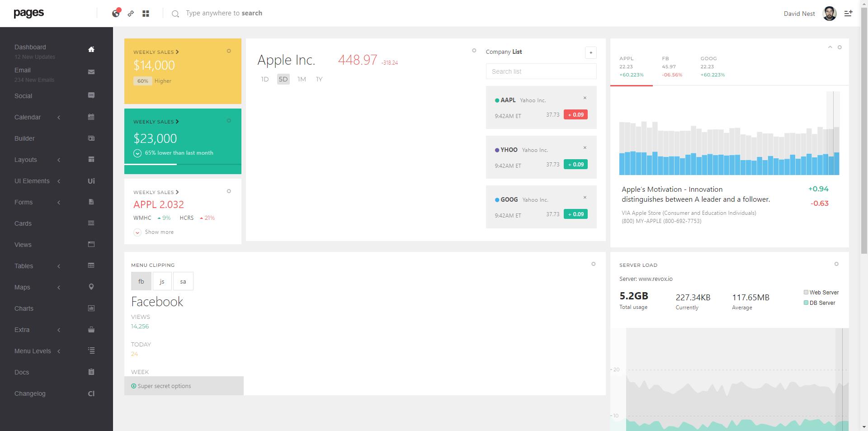Select the 1Y time range
Screen dimensions: 868x431
(319, 79)
